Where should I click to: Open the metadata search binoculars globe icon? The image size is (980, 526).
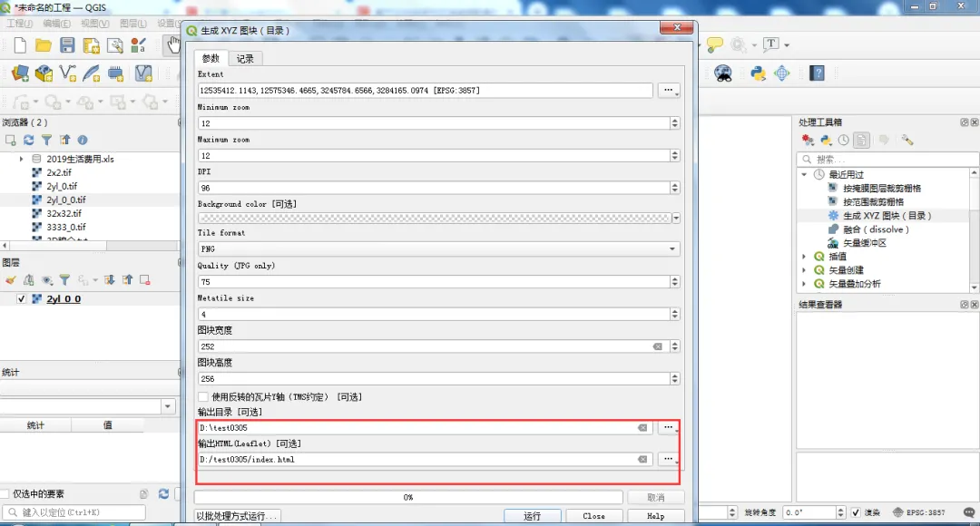(723, 73)
